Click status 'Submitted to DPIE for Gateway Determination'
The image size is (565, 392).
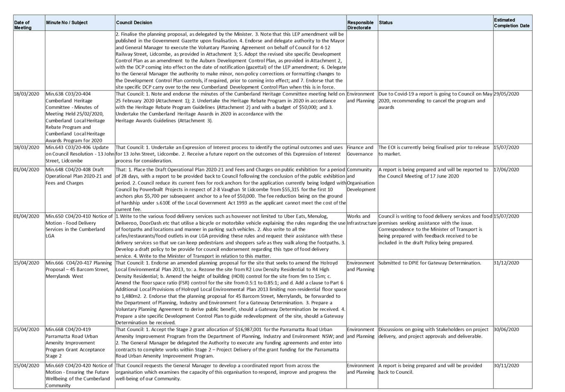430,263
